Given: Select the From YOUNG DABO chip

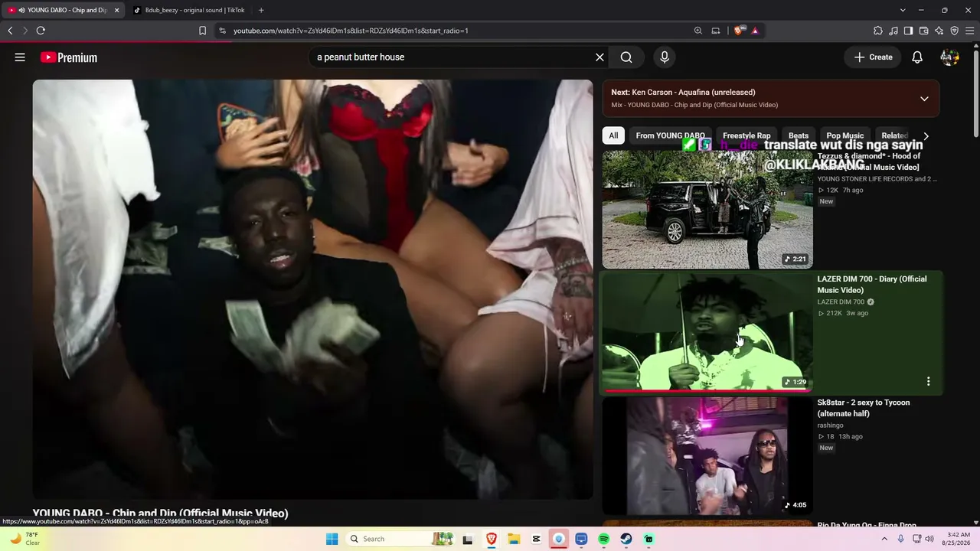Looking at the screenshot, I should [x=671, y=135].
